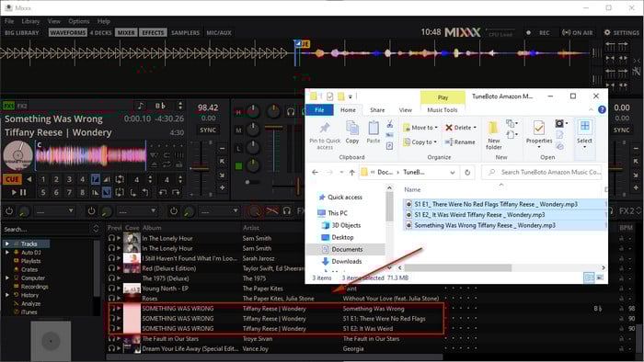Toggle the FX1 assignment on deck 1
Viewport: 644px width, 362px height.
[x=8, y=106]
